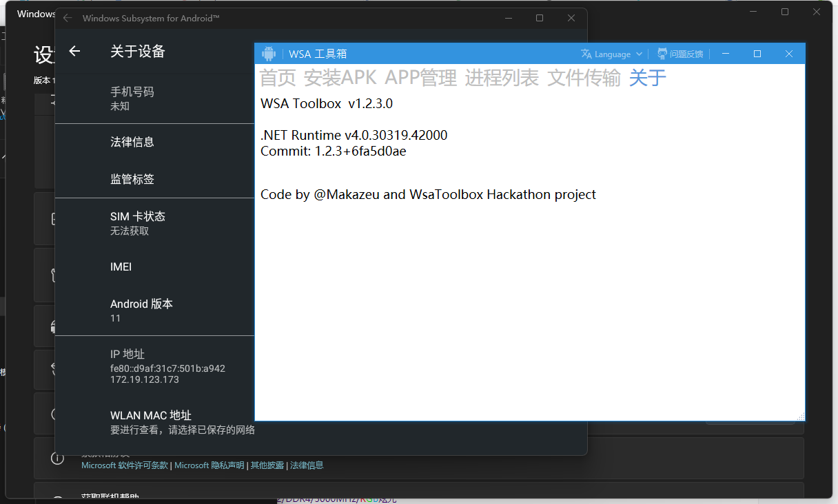The image size is (838, 504).
Task: Click the back arrow next to 关于设备
Action: pos(75,51)
